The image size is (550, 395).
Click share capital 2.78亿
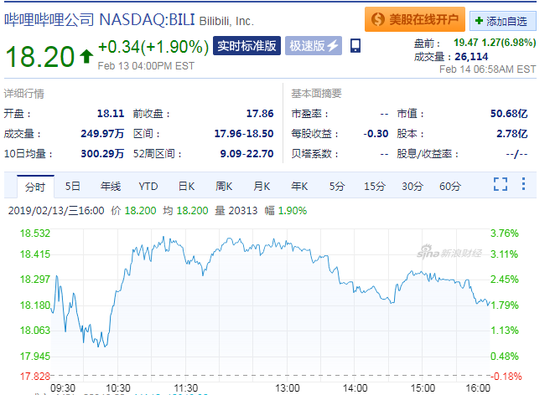[x=512, y=134]
